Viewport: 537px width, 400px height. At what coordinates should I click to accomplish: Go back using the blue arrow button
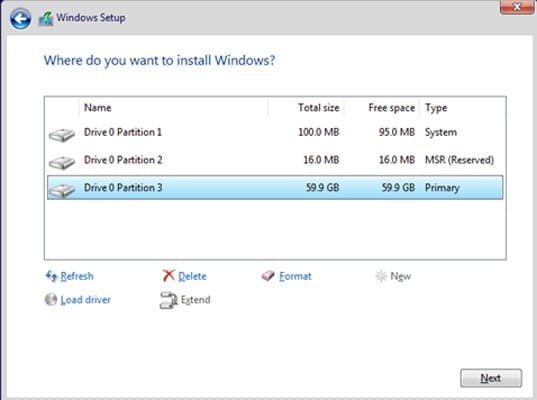[x=20, y=18]
